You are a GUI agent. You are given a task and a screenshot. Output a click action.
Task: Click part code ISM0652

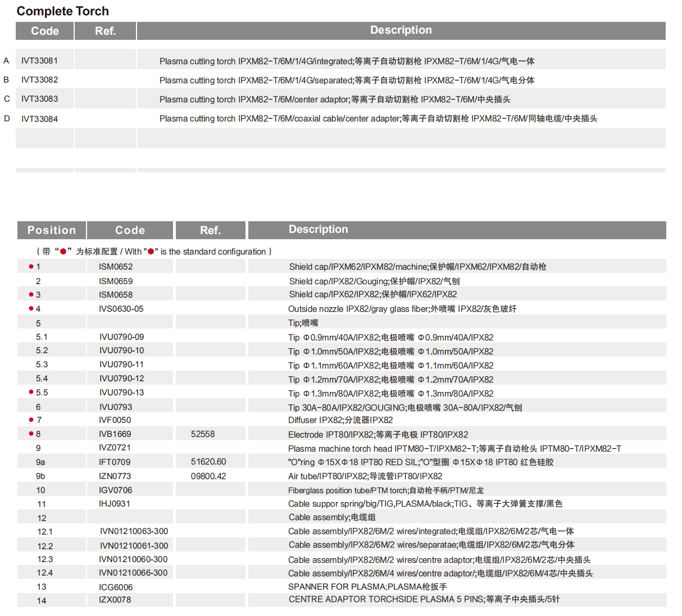116,267
